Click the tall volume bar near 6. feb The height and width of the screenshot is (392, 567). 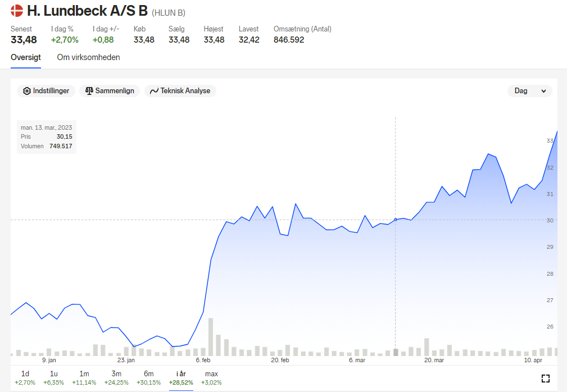[211, 337]
